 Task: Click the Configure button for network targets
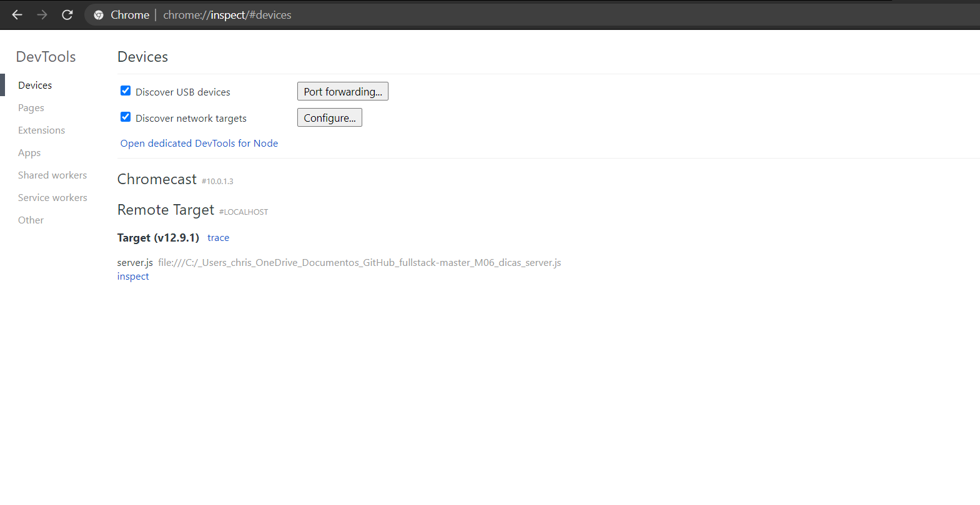330,117
